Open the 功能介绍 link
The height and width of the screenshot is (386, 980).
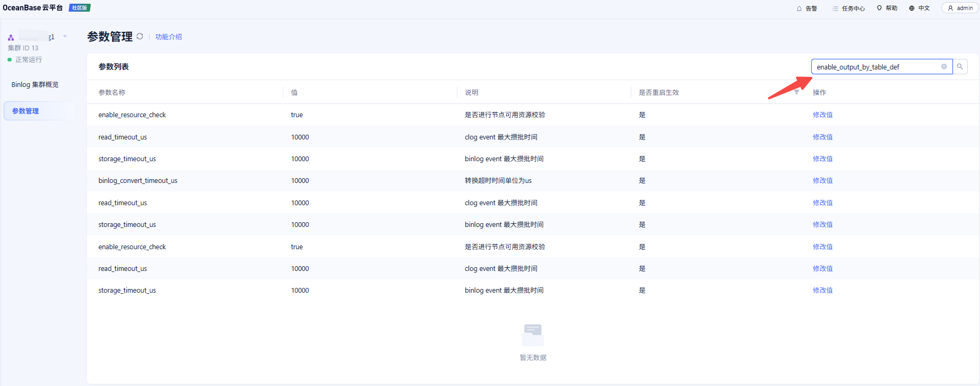pos(168,37)
